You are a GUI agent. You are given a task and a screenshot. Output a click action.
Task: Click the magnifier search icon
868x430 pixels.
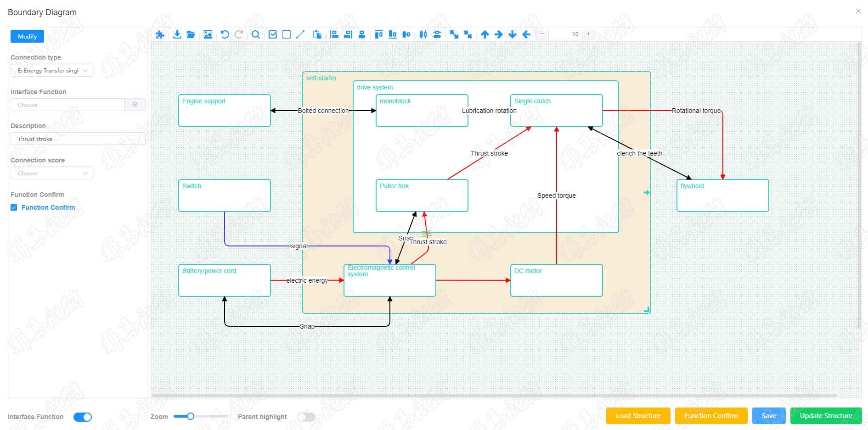(256, 34)
